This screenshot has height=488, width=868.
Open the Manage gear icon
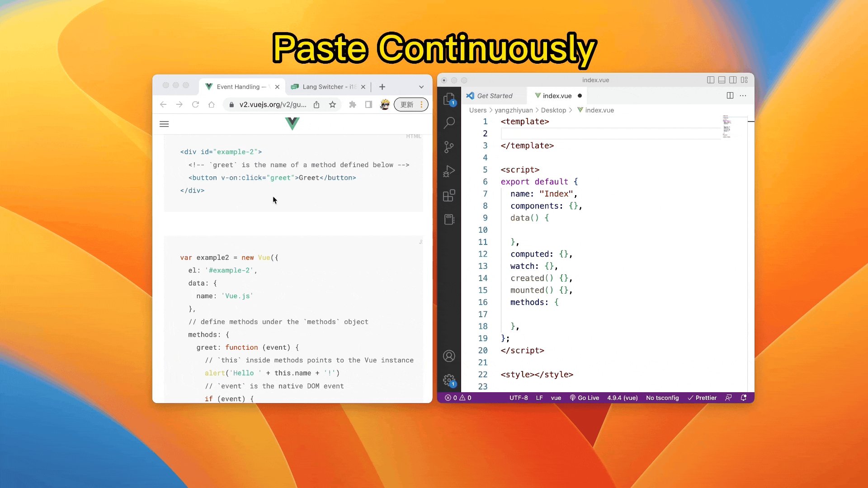[449, 380]
